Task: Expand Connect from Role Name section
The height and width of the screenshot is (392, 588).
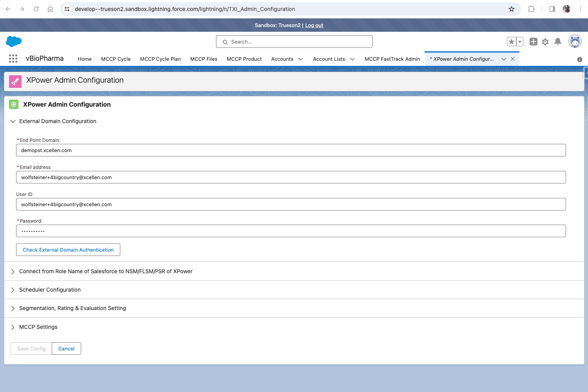Action: (13, 271)
